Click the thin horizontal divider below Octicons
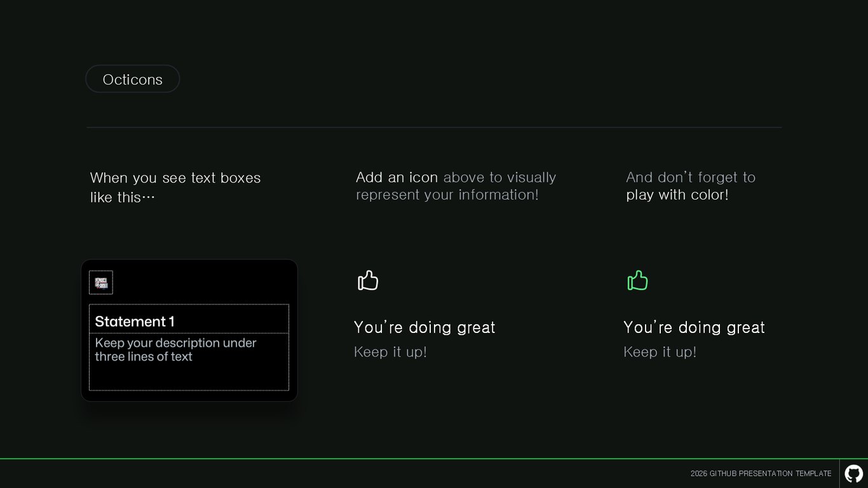Screen dimensions: 868x488 [434, 128]
